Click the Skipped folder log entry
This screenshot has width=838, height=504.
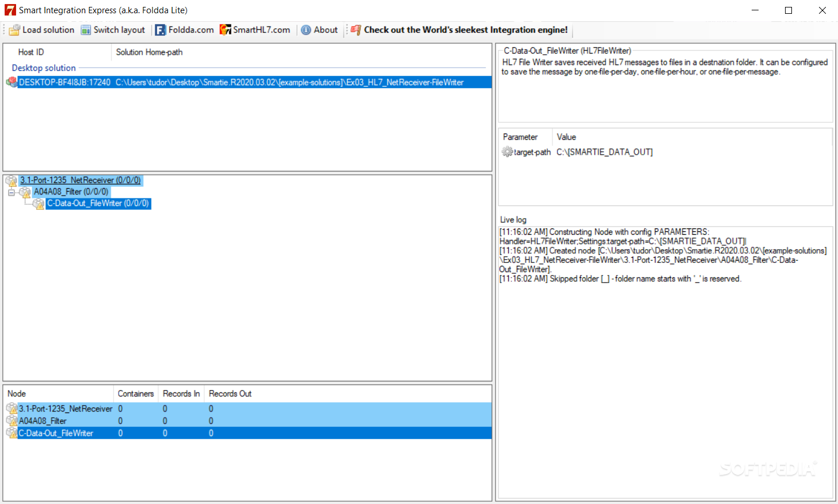pyautogui.click(x=620, y=278)
